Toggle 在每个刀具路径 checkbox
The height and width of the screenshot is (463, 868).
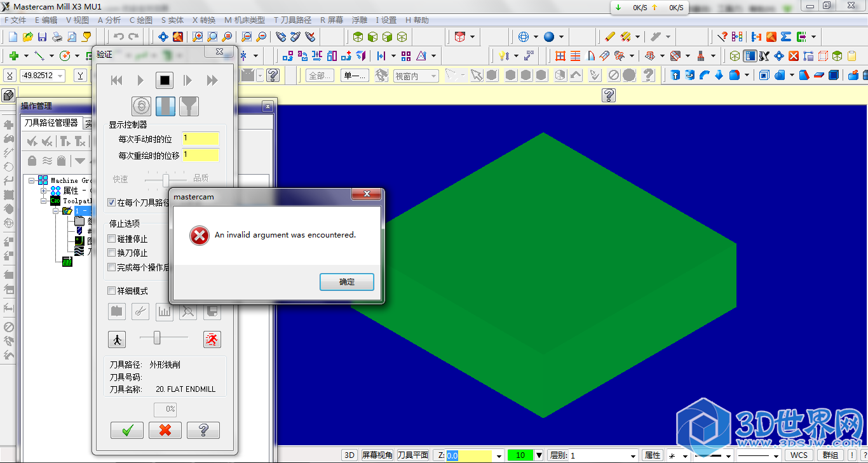pyautogui.click(x=112, y=203)
